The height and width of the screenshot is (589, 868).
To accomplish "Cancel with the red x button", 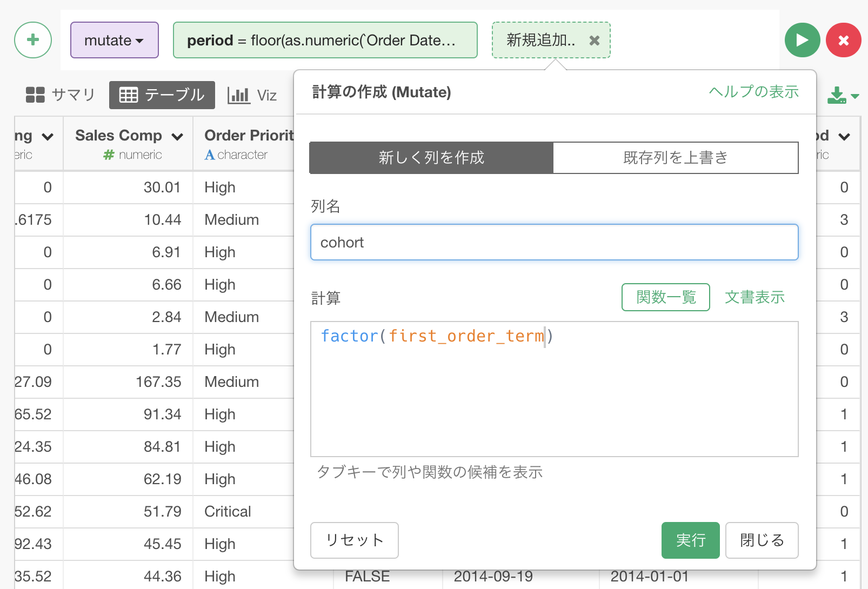I will point(844,40).
